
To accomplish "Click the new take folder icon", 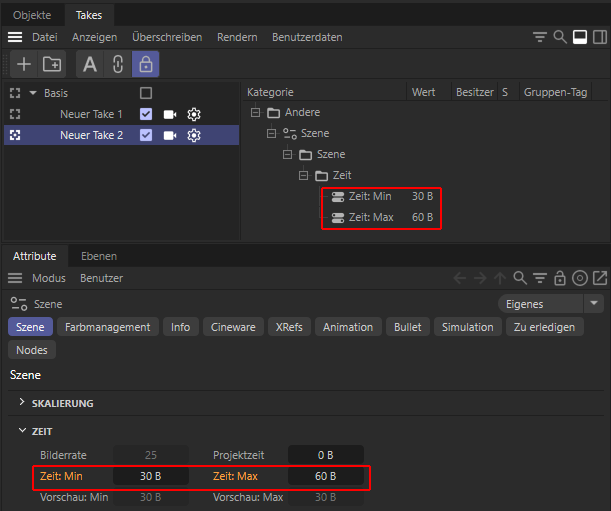I will (x=52, y=64).
